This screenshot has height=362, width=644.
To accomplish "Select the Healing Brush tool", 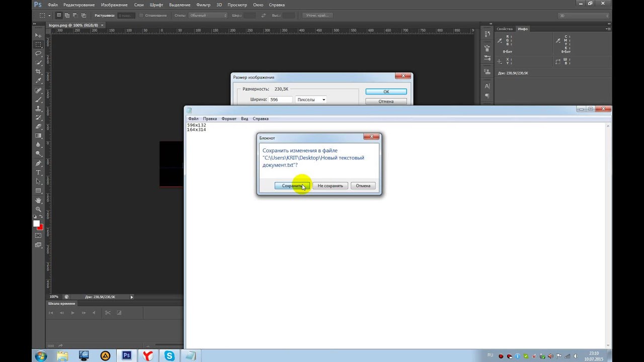I will tap(38, 90).
